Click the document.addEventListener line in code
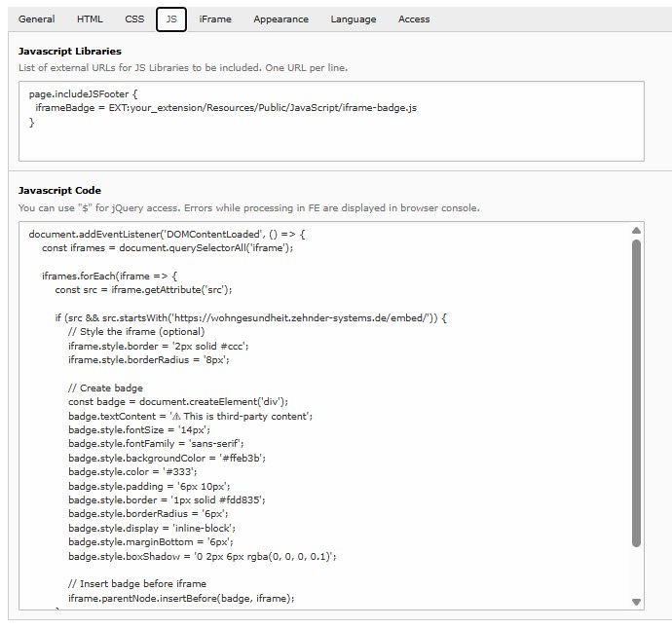 pos(166,235)
